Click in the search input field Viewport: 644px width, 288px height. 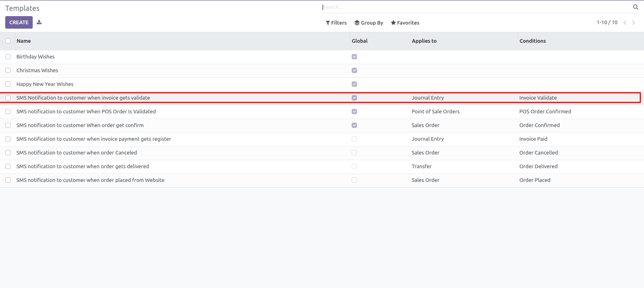(476, 7)
